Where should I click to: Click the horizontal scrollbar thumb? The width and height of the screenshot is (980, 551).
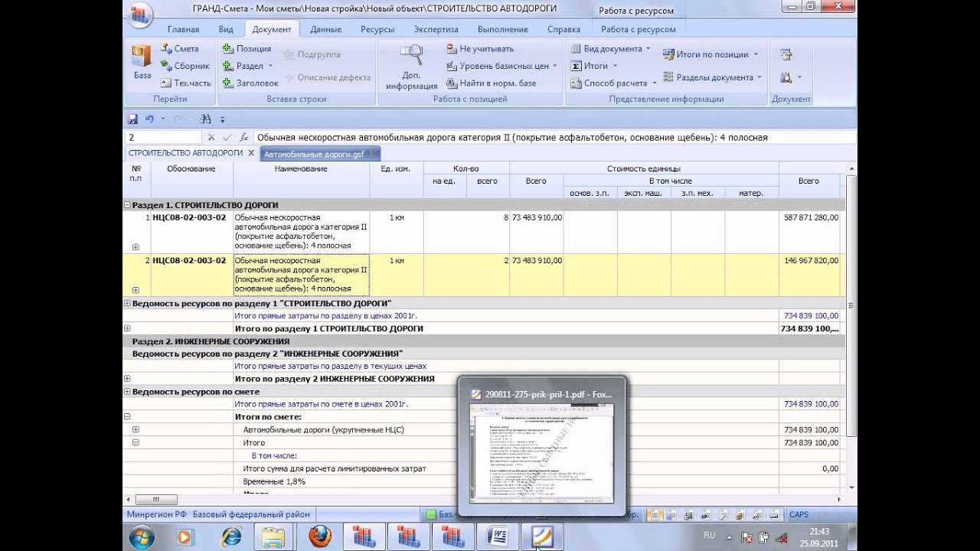(155, 500)
